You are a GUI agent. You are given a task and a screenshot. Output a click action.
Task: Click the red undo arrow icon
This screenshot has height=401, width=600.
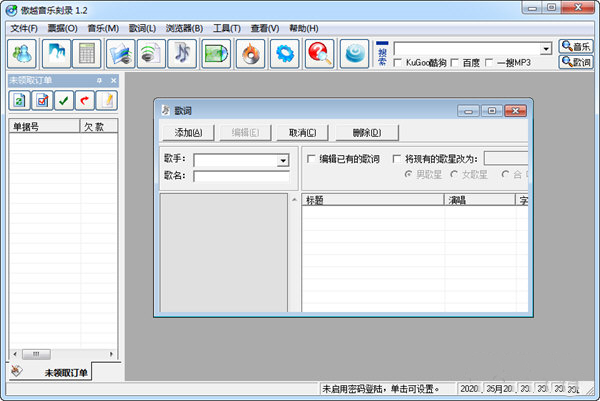[84, 100]
